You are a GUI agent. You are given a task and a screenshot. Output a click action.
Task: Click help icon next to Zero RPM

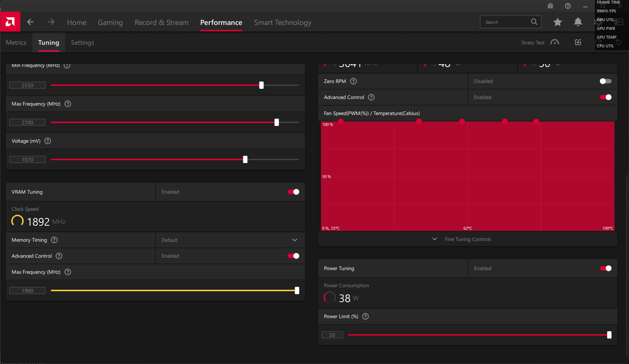pyautogui.click(x=353, y=81)
